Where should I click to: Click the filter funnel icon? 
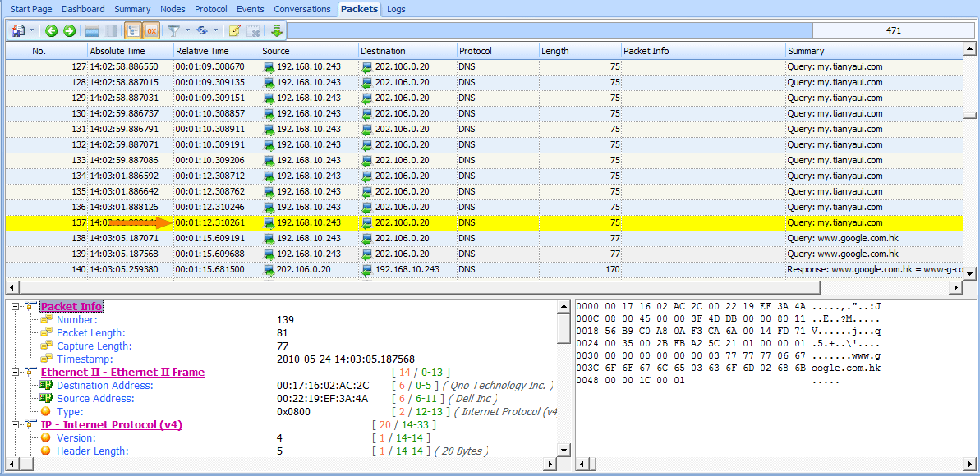coord(174,30)
